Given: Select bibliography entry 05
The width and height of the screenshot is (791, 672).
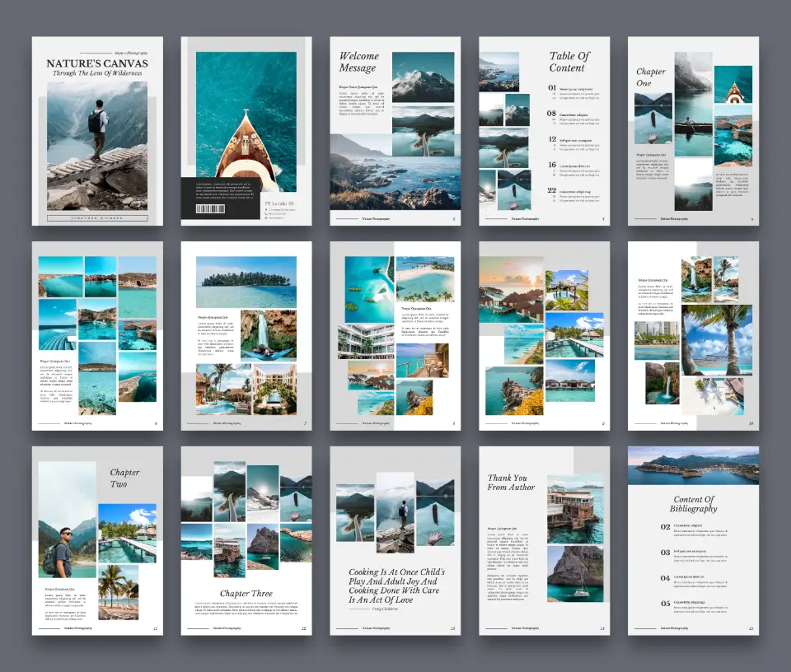Looking at the screenshot, I should click(694, 606).
